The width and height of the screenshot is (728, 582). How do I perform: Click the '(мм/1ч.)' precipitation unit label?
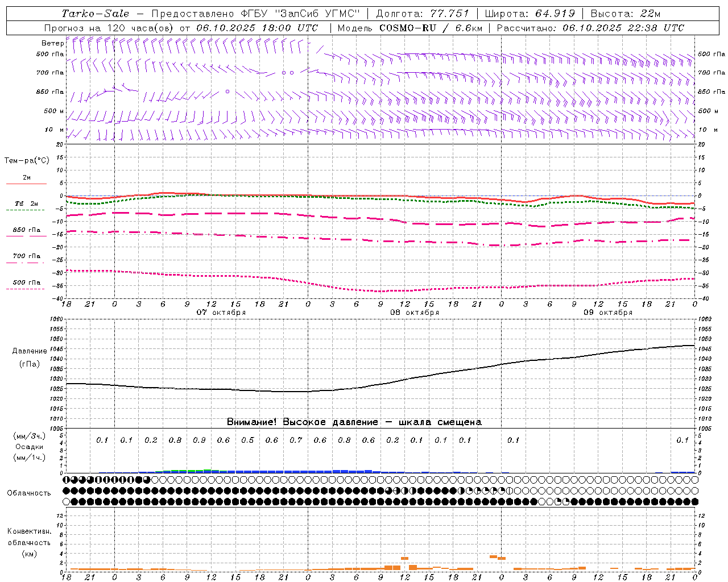point(30,458)
